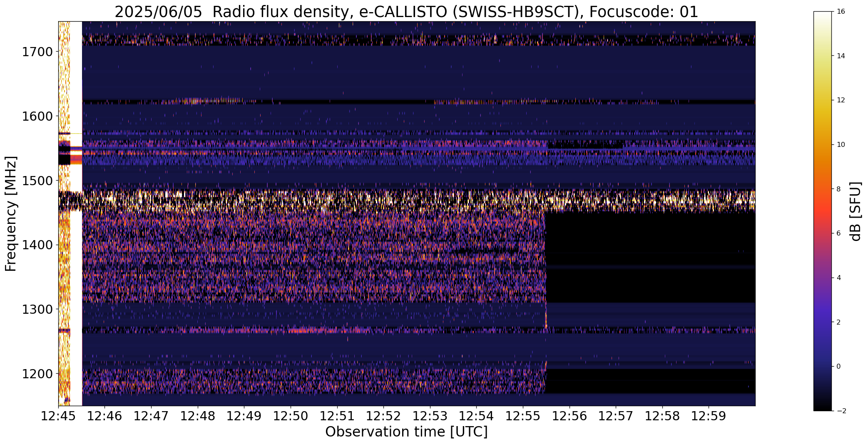
Task: Click the colorbar tick value 14
Action: [841, 56]
